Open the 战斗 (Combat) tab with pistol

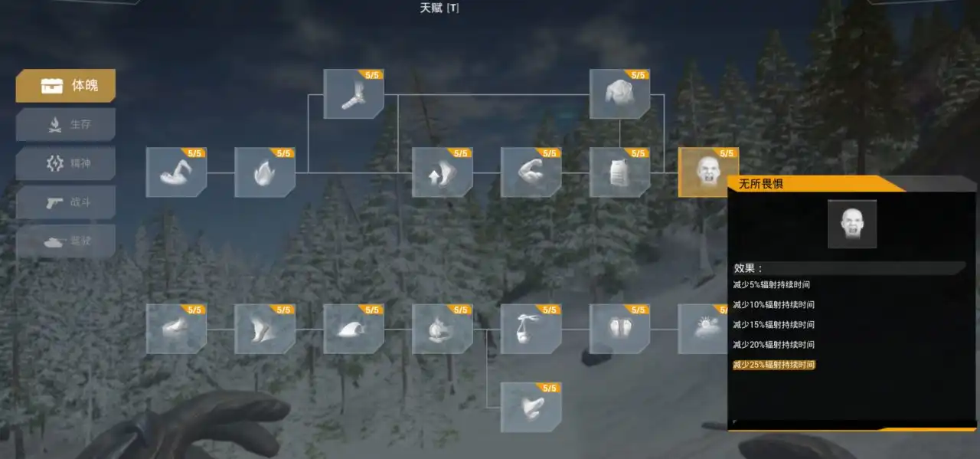pos(66,202)
